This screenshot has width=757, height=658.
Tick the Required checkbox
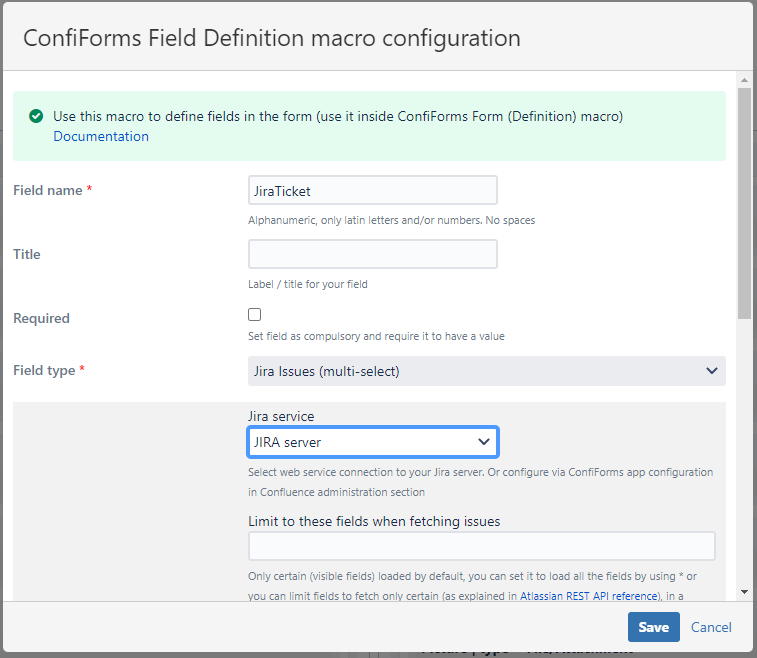click(x=254, y=314)
